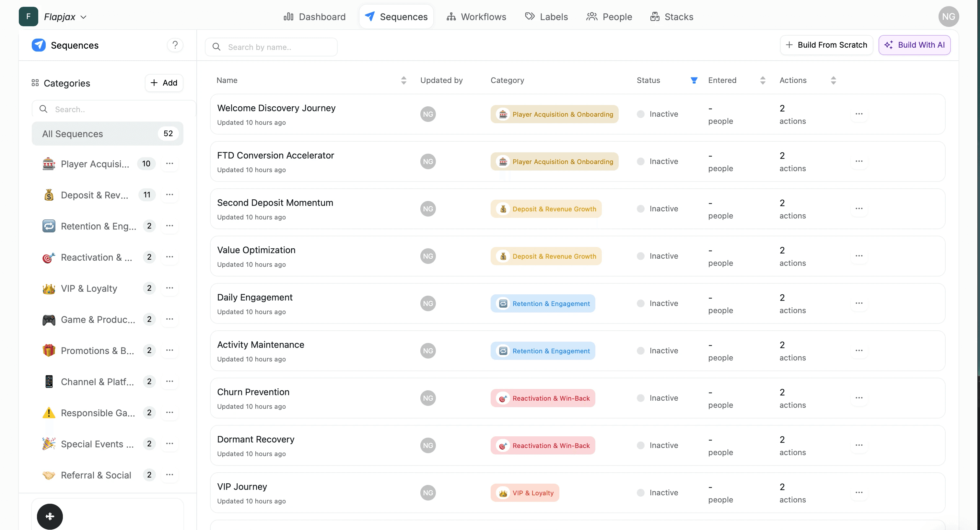The image size is (980, 530).
Task: Click the Flapjax F logo icon
Action: (29, 17)
